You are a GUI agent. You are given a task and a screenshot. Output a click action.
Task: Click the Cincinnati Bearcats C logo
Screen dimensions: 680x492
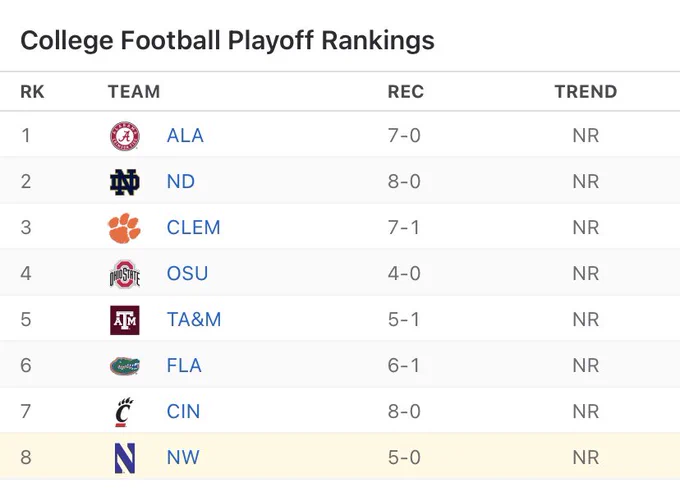[124, 412]
